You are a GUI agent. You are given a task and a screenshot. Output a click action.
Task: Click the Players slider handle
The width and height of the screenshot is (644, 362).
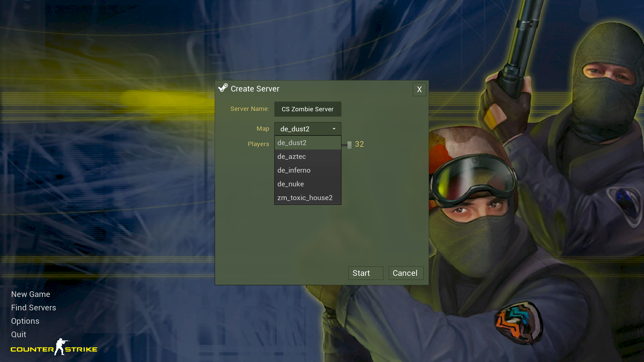pos(349,145)
